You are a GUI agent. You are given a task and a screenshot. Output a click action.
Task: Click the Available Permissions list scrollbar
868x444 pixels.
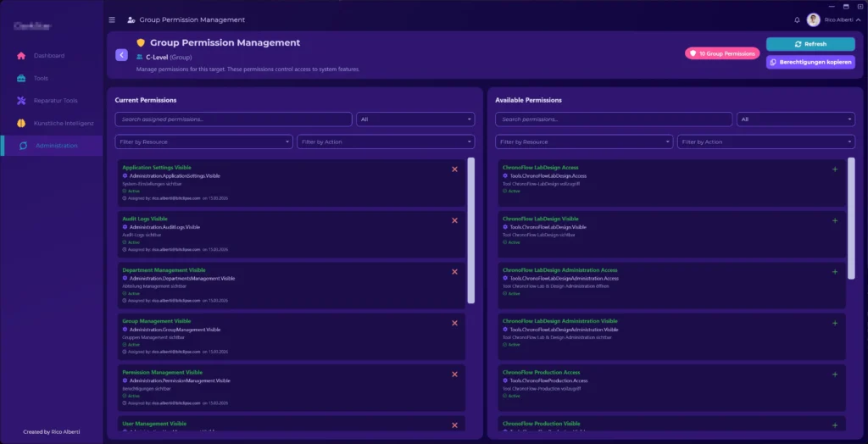(851, 218)
